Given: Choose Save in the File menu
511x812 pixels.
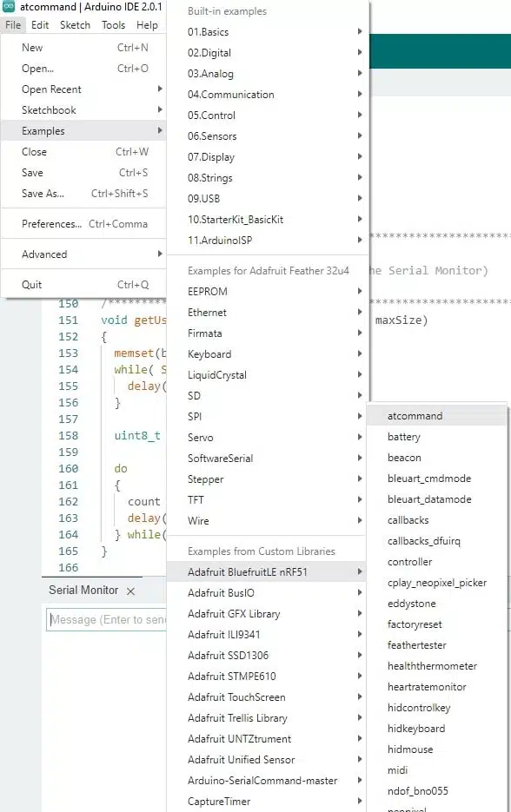Looking at the screenshot, I should (83, 173).
